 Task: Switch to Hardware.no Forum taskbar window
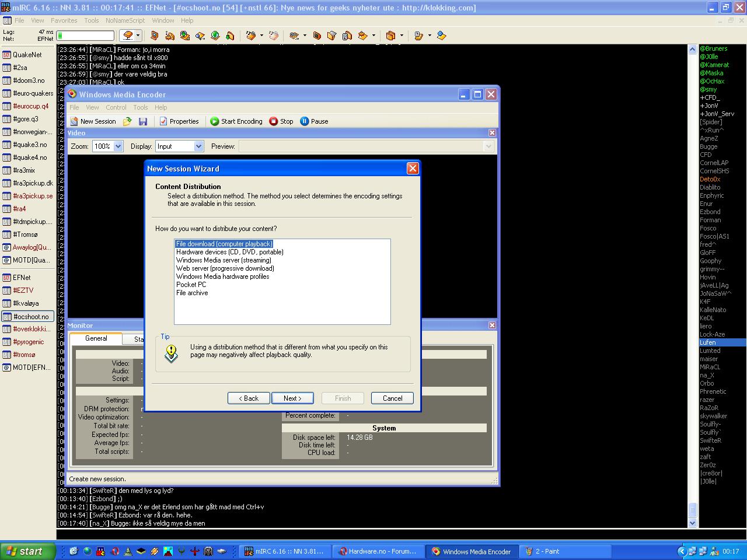coord(378,551)
